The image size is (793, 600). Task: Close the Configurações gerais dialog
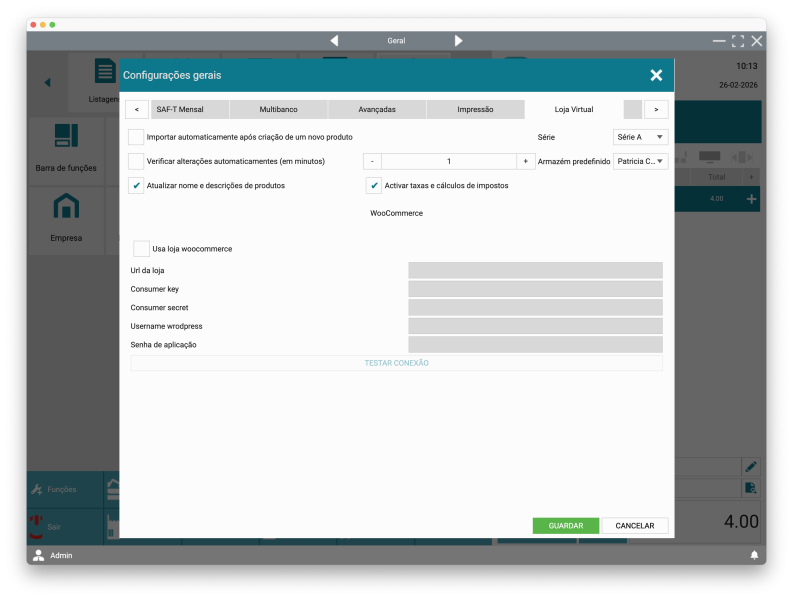point(656,75)
